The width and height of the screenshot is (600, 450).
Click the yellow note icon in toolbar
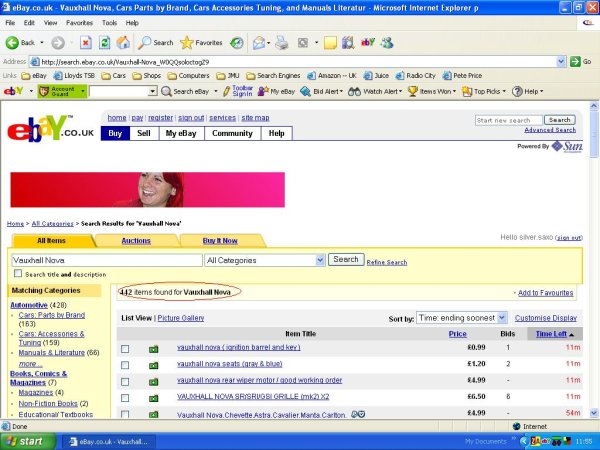[330, 43]
